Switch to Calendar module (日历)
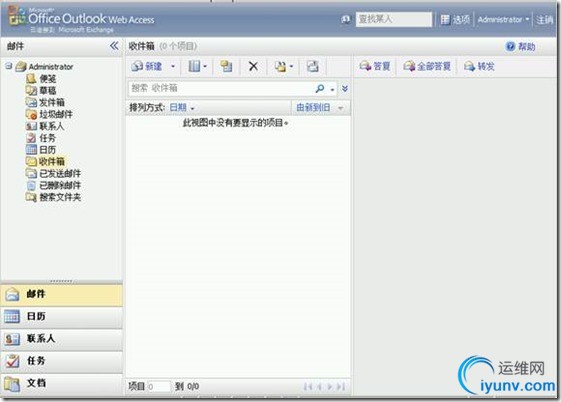The width and height of the screenshot is (561, 402). (62, 317)
